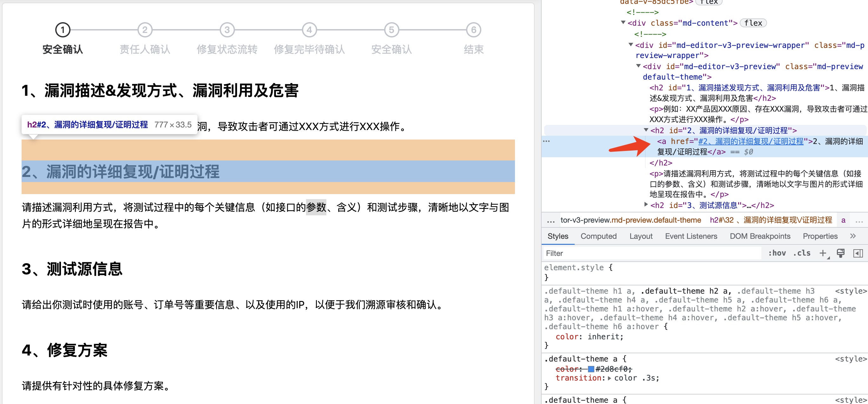
Task: Open the paintbrush rendering emulation icon
Action: 841,253
